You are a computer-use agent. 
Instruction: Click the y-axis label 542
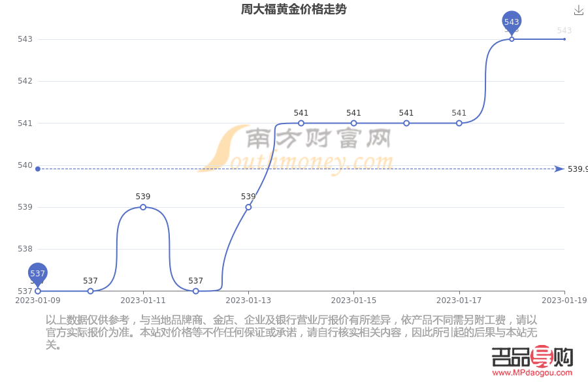25,81
